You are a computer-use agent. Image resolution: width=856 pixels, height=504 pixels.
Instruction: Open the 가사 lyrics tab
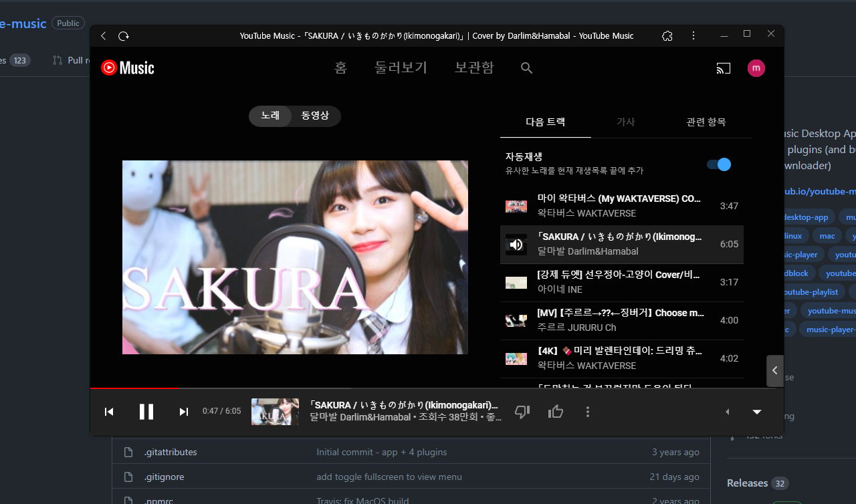[626, 122]
